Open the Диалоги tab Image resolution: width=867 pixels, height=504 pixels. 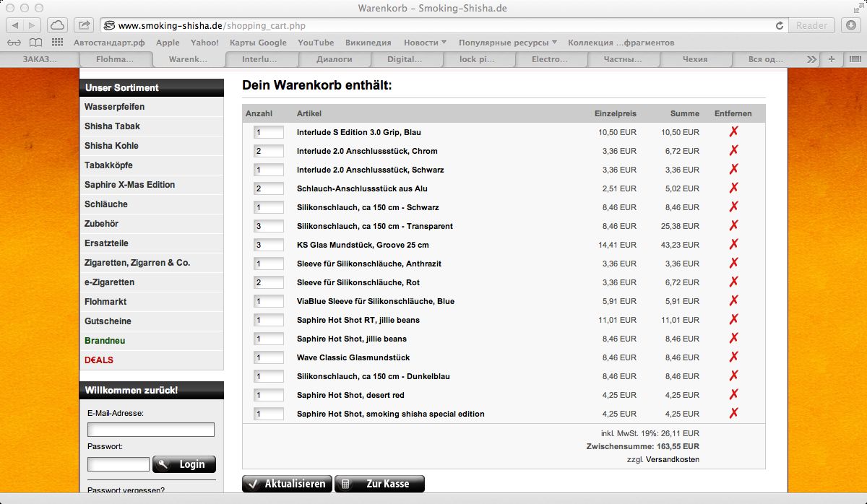[334, 59]
